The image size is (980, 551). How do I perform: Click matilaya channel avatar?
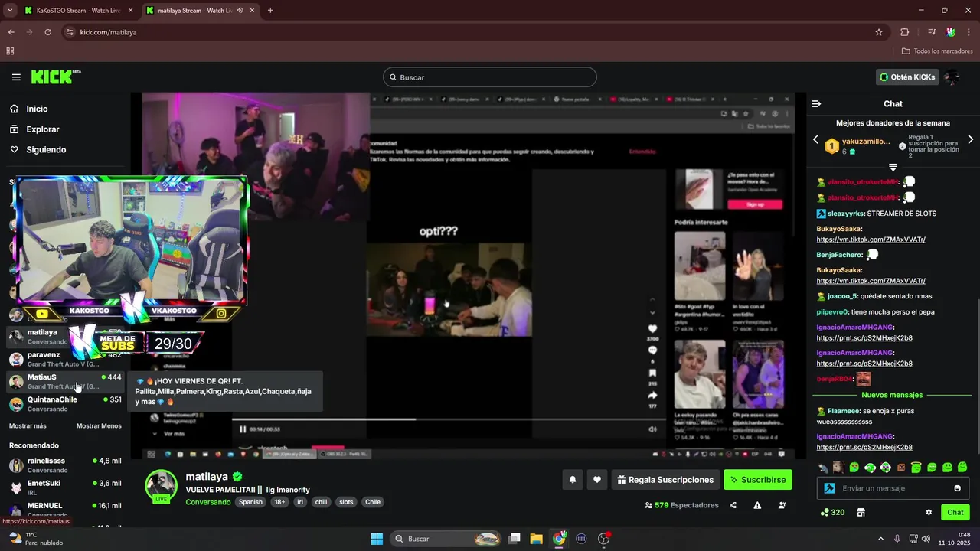(x=162, y=487)
